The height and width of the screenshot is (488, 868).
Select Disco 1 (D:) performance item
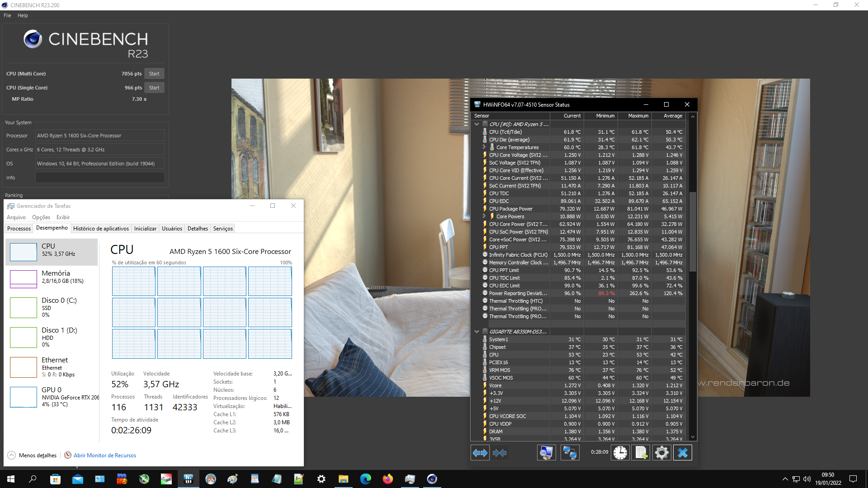52,337
